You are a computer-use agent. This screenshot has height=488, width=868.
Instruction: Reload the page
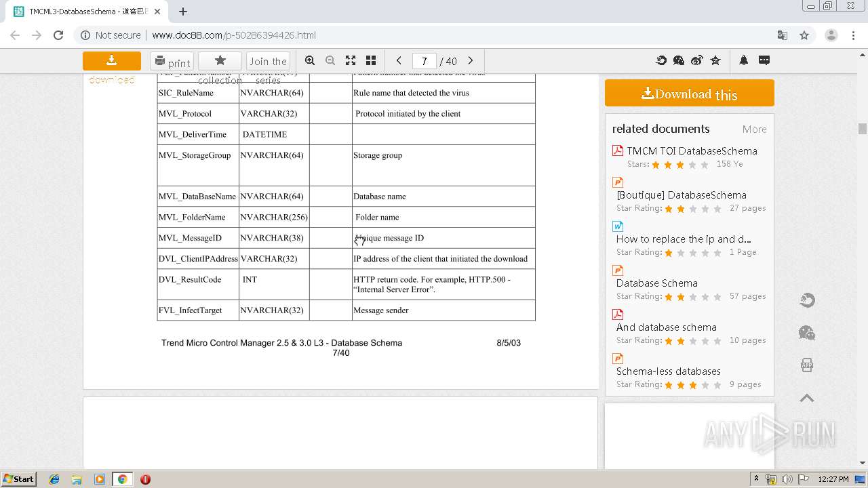coord(58,35)
